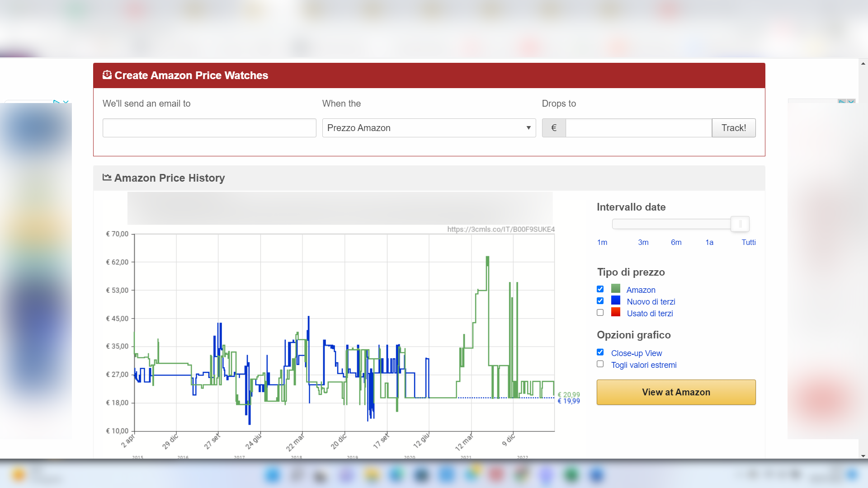Click the left ad info icon
This screenshot has height=488, width=868.
tap(57, 103)
